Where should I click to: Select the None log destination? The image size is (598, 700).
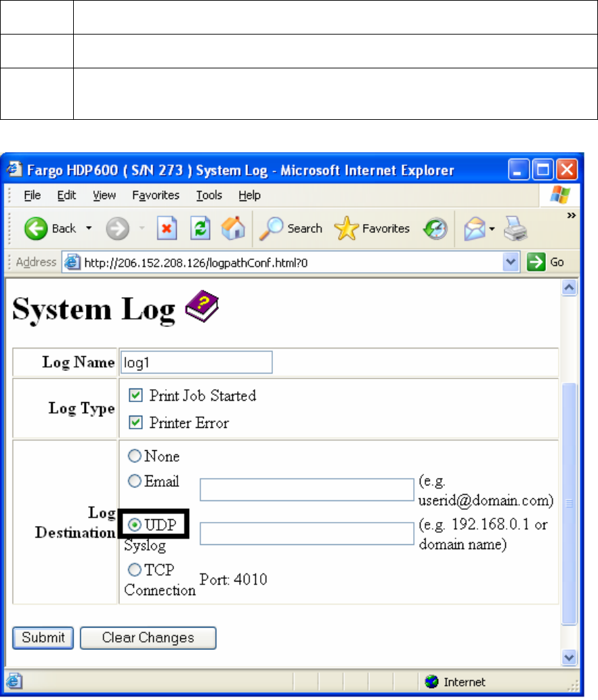pos(134,456)
